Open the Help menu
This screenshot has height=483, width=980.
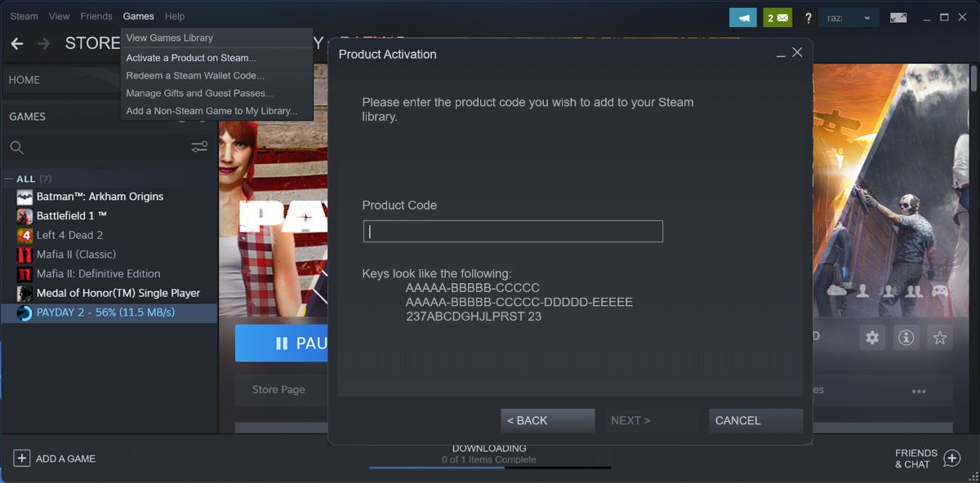[174, 16]
